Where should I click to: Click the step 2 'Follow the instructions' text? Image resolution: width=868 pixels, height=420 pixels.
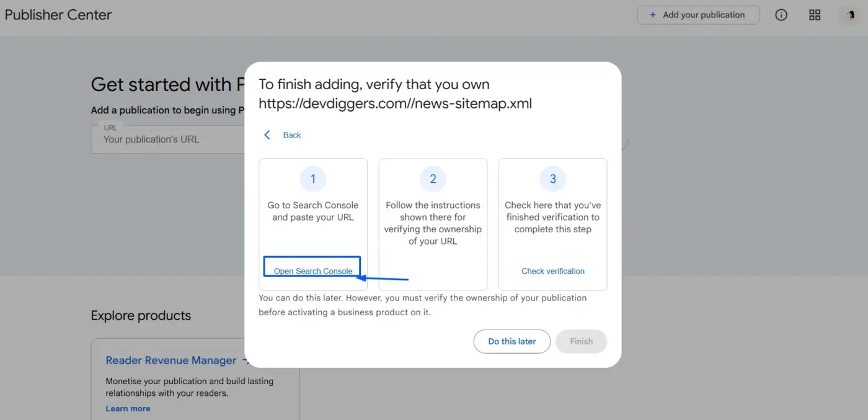pos(433,223)
